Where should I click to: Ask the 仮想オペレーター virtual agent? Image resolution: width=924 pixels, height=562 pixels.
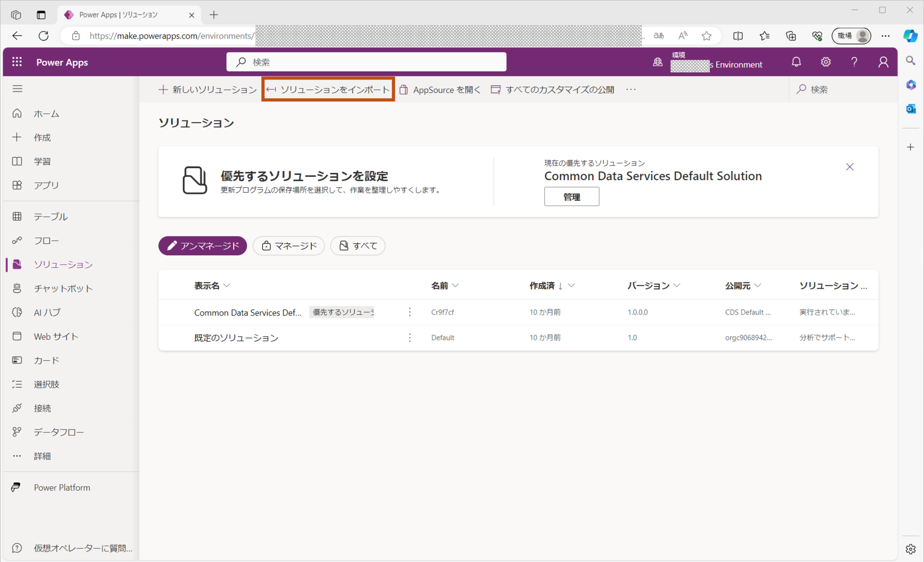71,548
